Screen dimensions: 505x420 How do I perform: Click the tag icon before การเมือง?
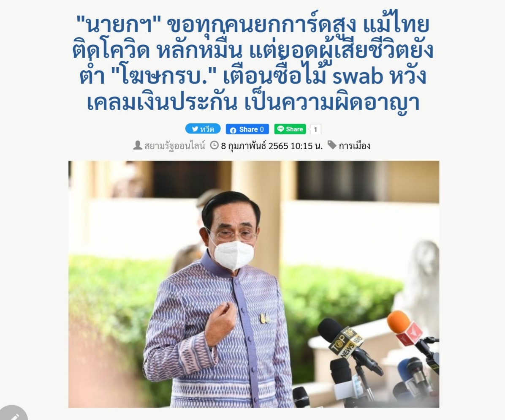coord(332,145)
